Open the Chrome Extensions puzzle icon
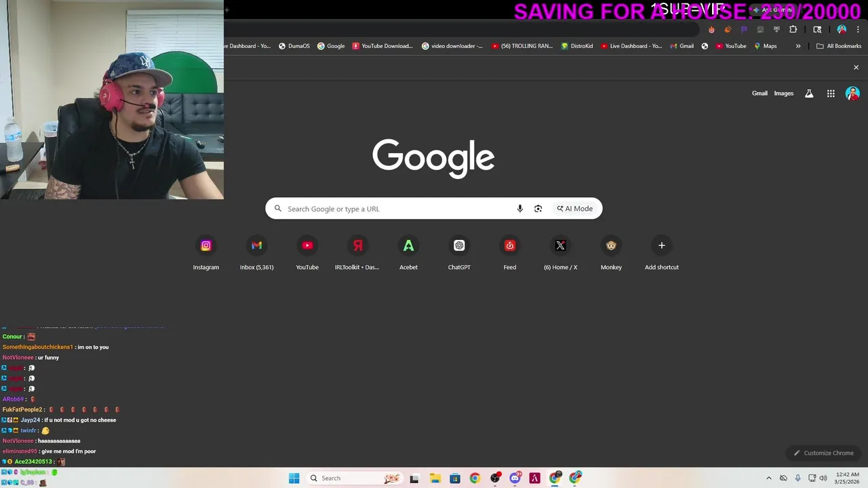Image resolution: width=868 pixels, height=488 pixels. [x=793, y=29]
